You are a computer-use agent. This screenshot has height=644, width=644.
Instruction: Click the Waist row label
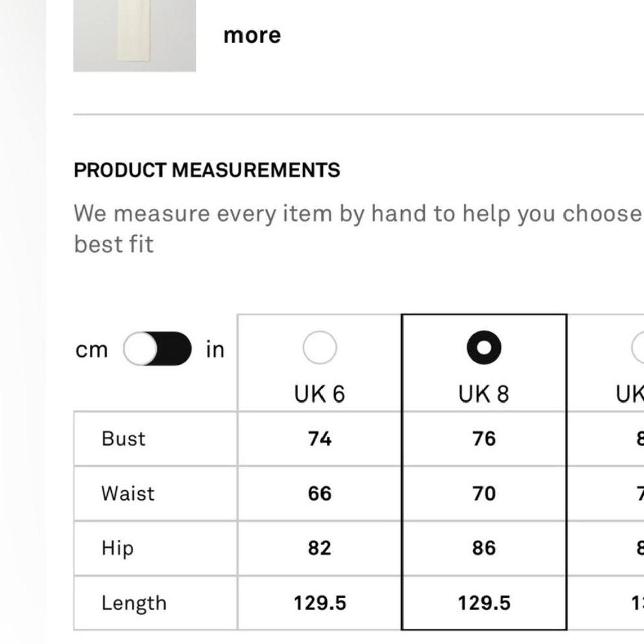point(128,493)
